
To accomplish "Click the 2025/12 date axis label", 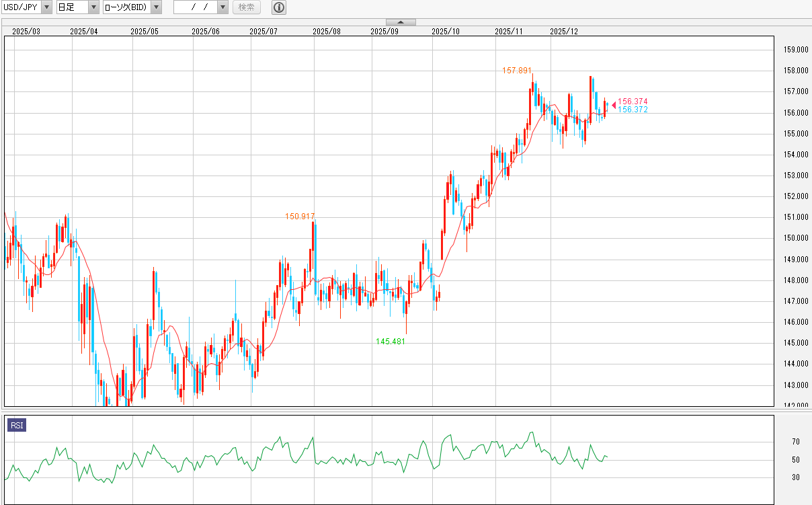I will point(564,31).
